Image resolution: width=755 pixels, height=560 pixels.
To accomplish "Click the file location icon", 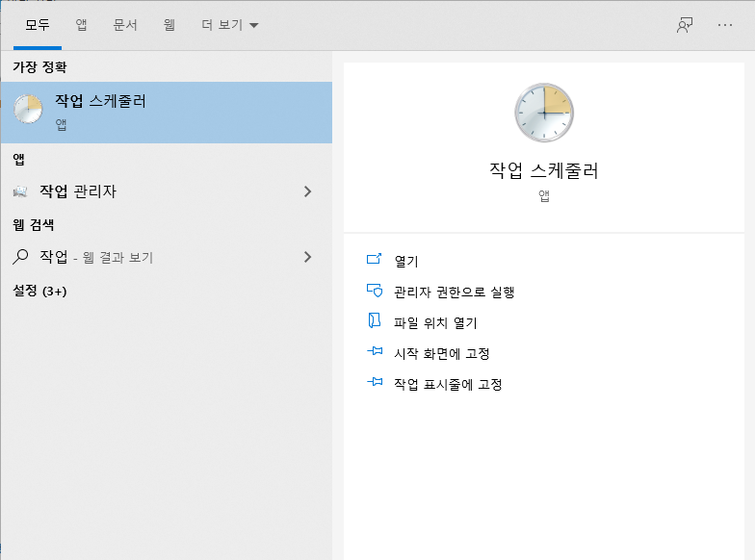I will (x=374, y=320).
